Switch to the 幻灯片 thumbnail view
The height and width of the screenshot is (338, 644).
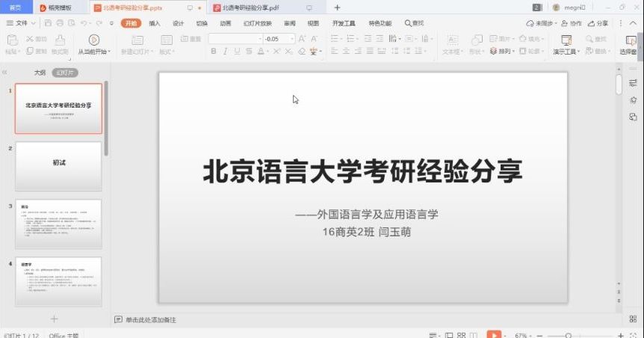tap(64, 73)
